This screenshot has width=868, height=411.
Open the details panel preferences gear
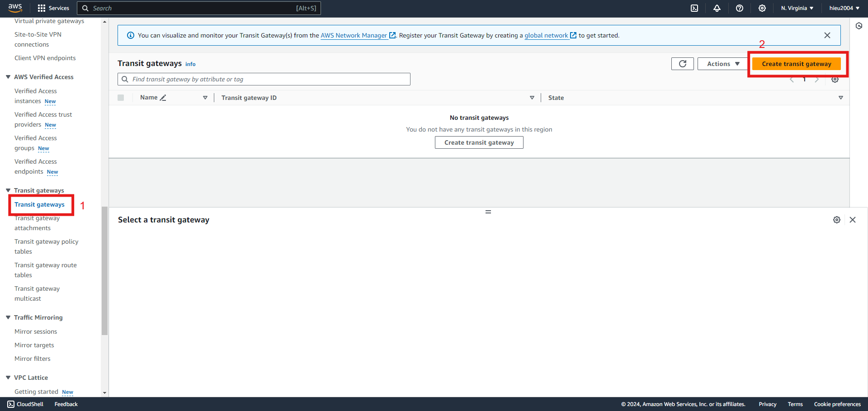(837, 220)
